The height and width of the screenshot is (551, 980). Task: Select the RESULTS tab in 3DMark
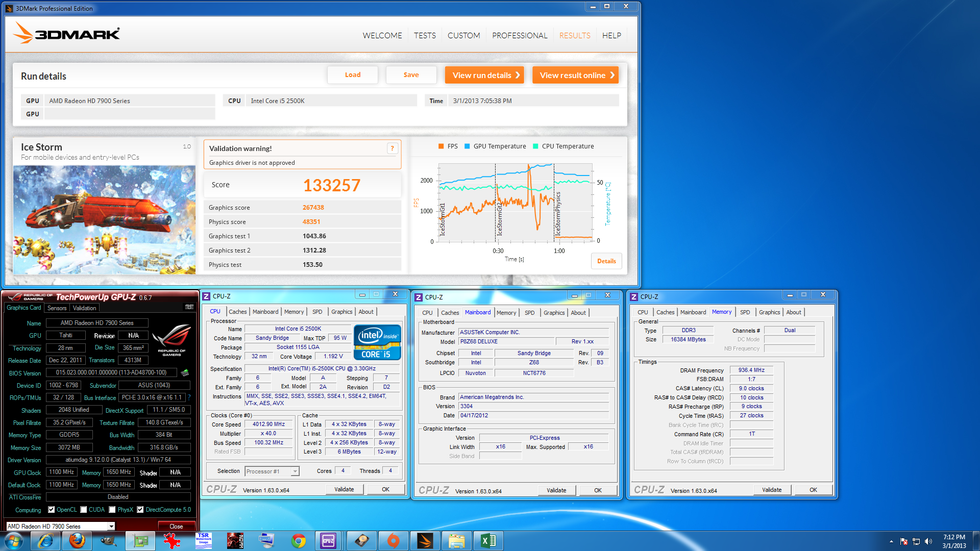[575, 35]
